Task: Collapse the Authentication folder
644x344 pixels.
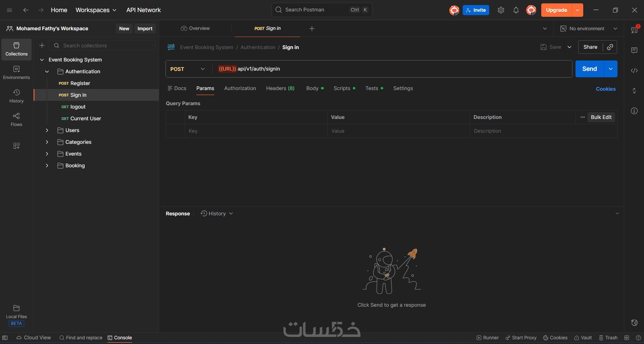Action: tap(47, 72)
